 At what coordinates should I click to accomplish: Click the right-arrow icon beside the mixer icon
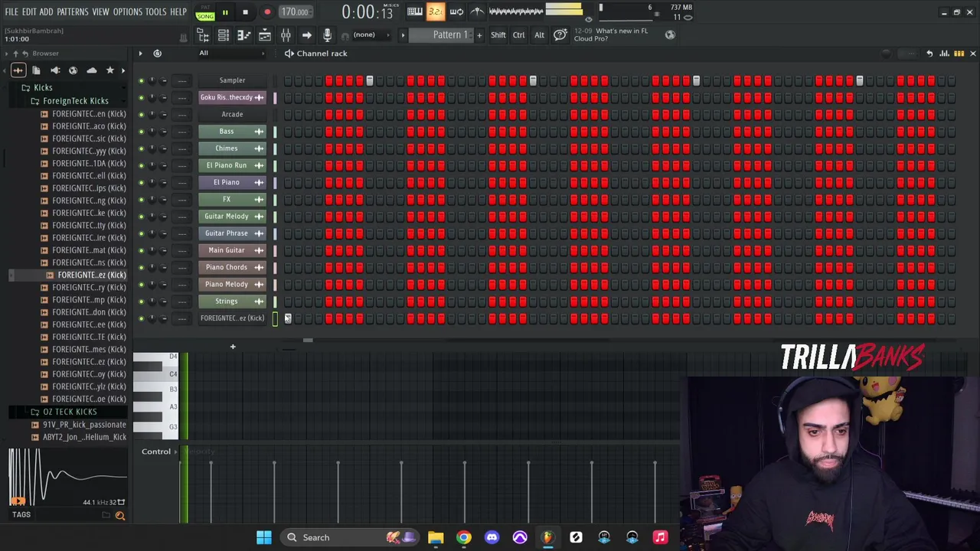coord(306,35)
